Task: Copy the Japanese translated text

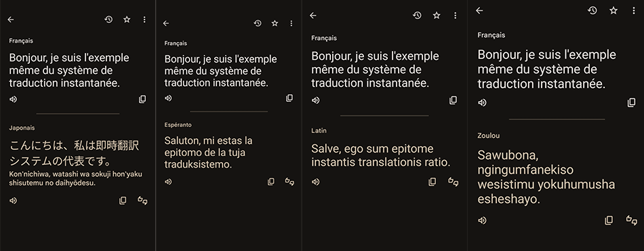Action: 123,201
